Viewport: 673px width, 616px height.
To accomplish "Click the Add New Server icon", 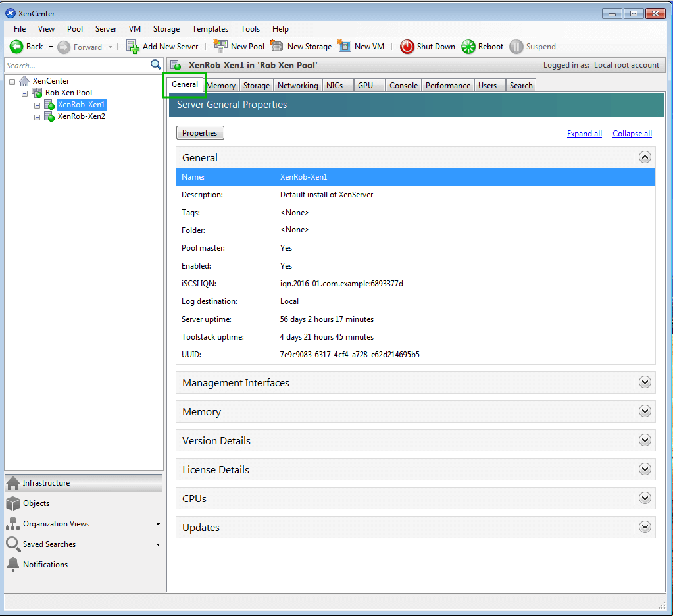I will (x=132, y=47).
